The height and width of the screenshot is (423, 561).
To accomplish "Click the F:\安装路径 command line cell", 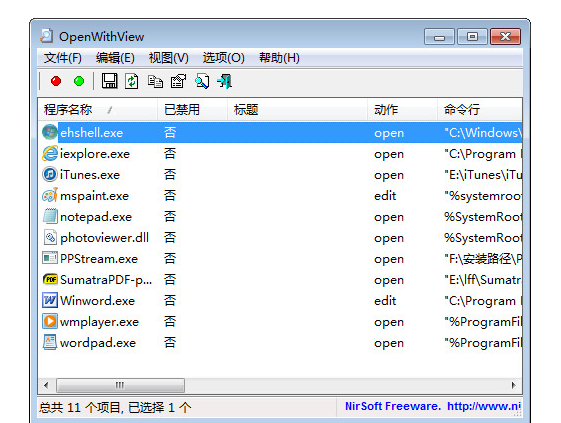I will (483, 259).
